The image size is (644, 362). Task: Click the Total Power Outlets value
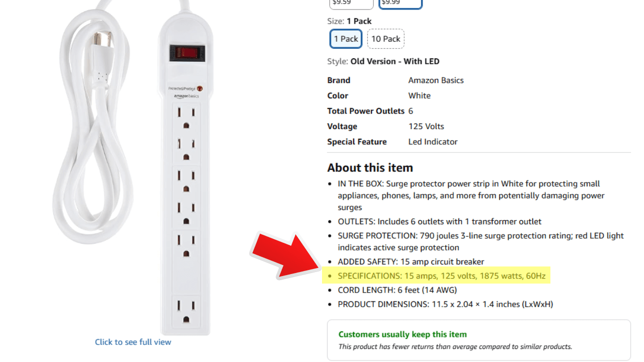pyautogui.click(x=410, y=111)
